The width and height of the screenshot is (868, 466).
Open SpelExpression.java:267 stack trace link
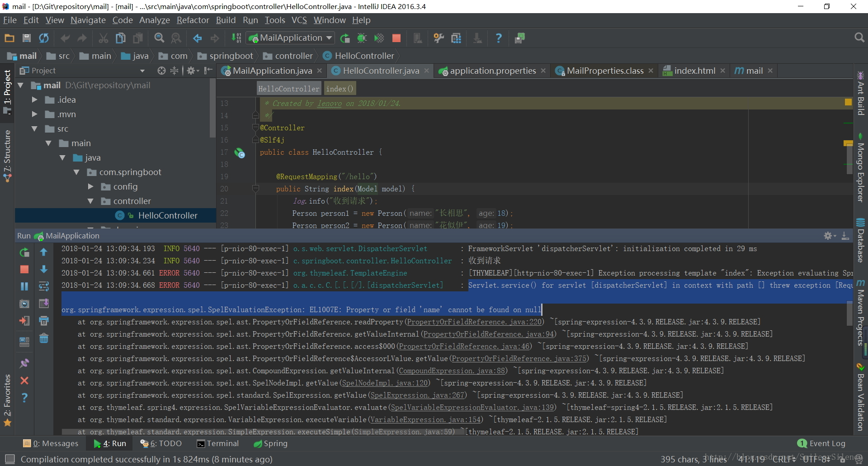tap(417, 395)
